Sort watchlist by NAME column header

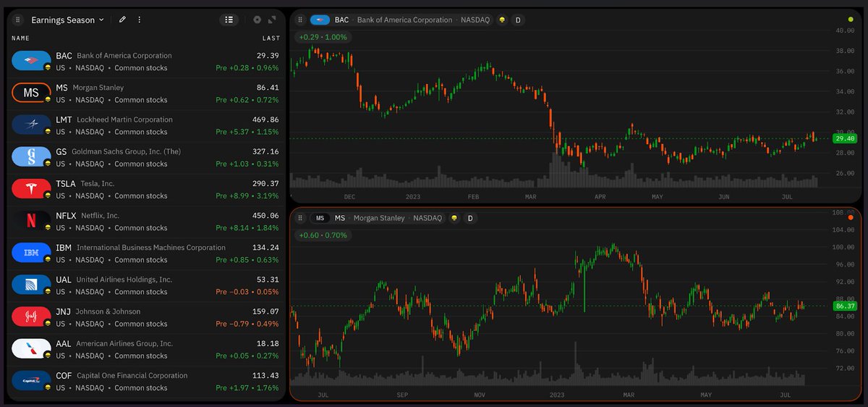coord(20,38)
